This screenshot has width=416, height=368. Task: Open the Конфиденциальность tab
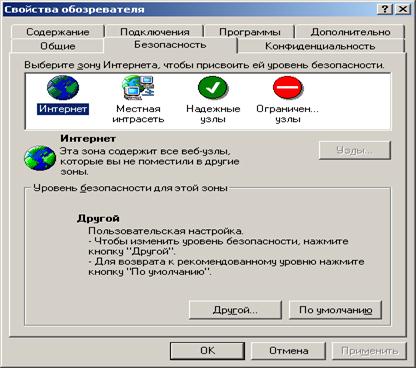coord(320,46)
